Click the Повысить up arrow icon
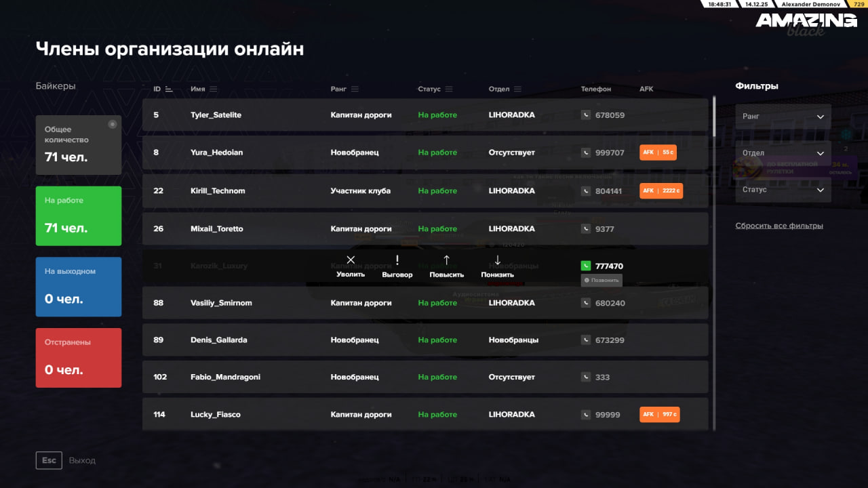Image resolution: width=868 pixels, height=488 pixels. [x=446, y=260]
